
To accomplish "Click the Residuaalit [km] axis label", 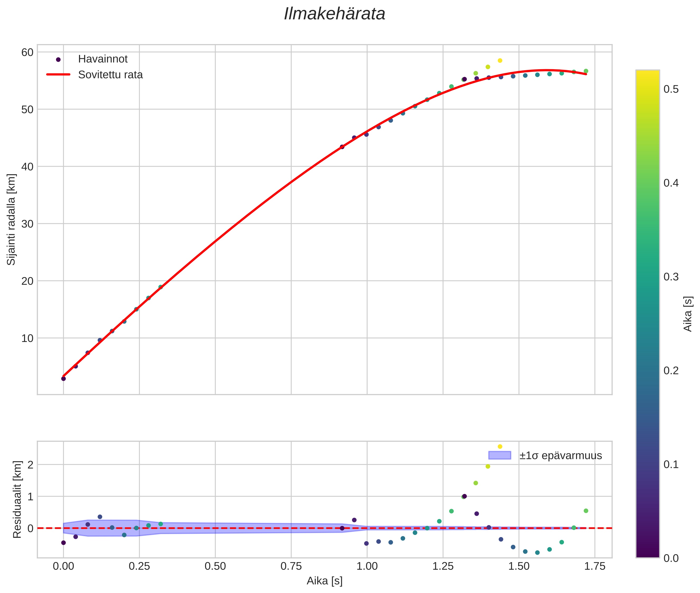I will (x=17, y=500).
